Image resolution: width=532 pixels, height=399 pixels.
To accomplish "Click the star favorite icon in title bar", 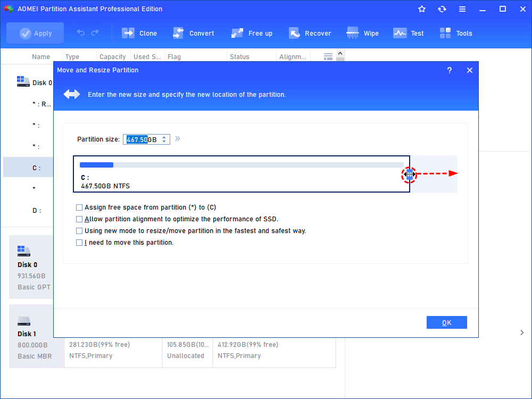I will [x=422, y=9].
